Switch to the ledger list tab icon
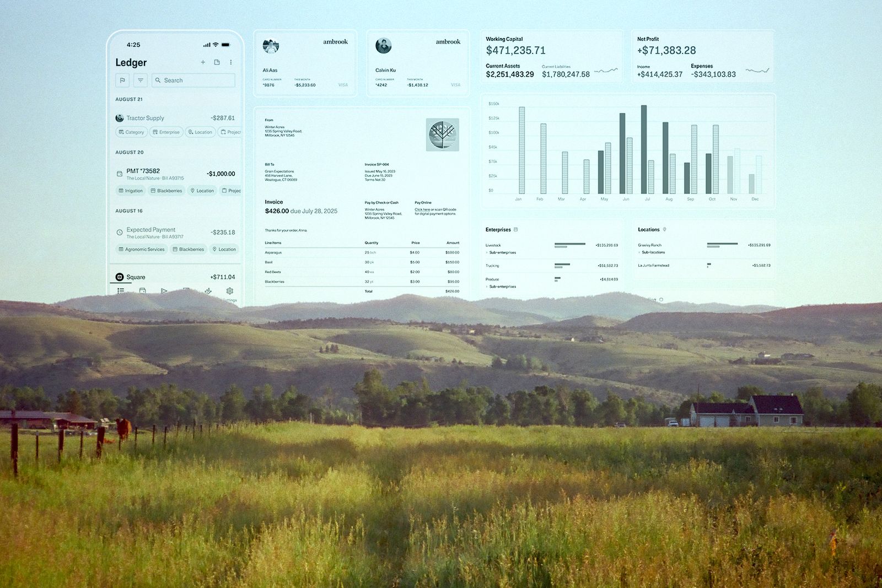 [121, 290]
